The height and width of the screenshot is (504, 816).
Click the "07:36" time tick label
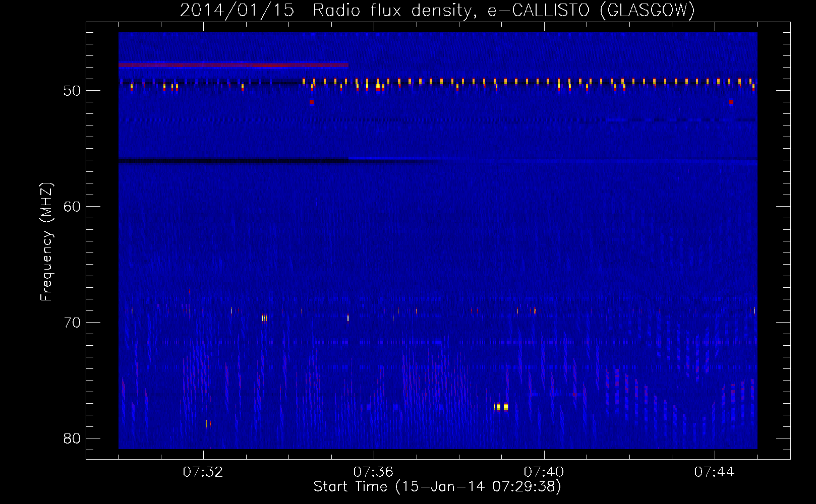coord(373,472)
